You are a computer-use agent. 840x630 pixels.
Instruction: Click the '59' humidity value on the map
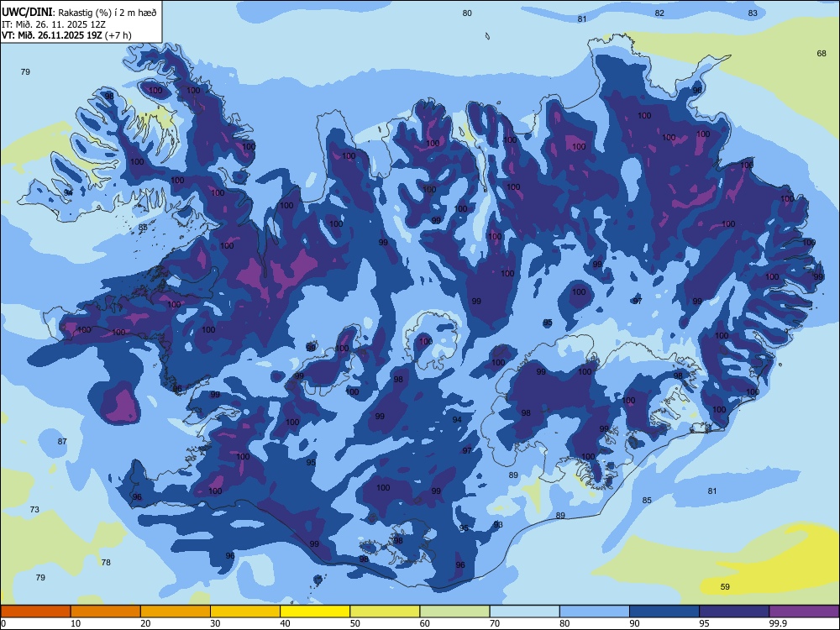pyautogui.click(x=725, y=586)
